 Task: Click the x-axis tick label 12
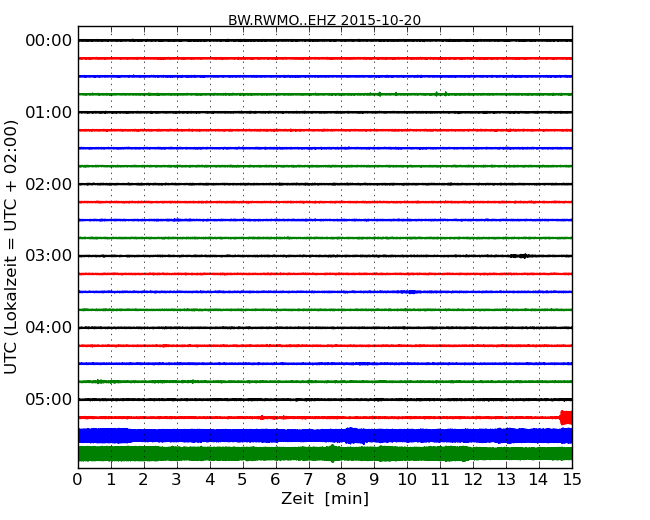pos(473,480)
